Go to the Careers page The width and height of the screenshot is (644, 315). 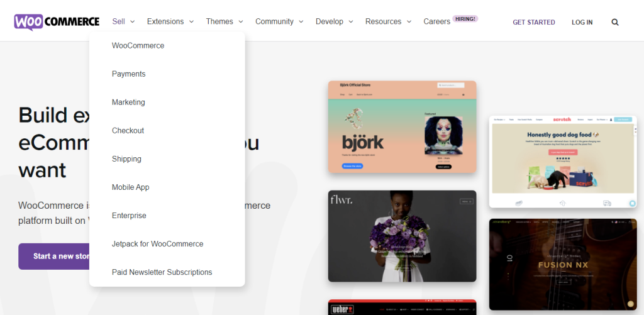pos(437,21)
